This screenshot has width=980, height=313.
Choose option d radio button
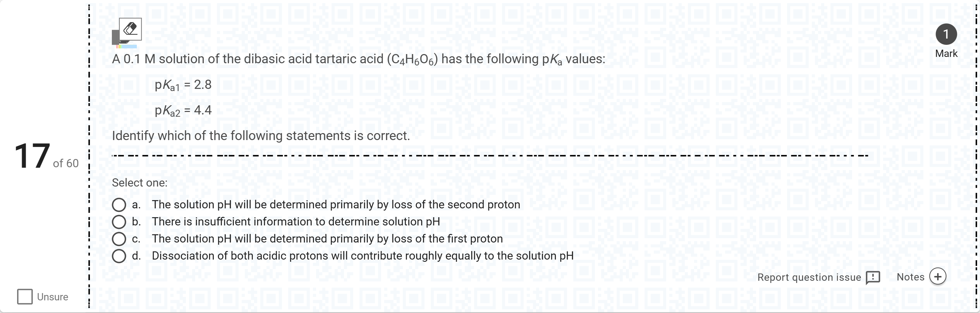(119, 256)
